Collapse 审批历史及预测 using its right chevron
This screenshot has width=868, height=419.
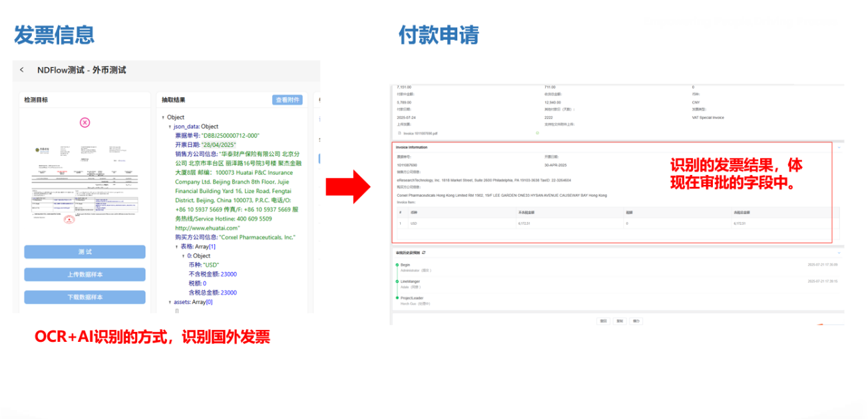[838, 253]
